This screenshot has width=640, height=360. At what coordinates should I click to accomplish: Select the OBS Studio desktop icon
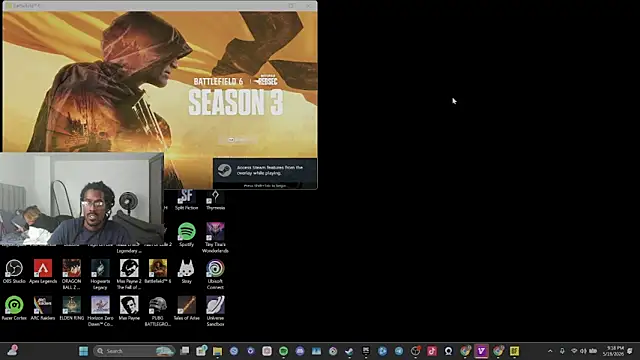tap(14, 271)
